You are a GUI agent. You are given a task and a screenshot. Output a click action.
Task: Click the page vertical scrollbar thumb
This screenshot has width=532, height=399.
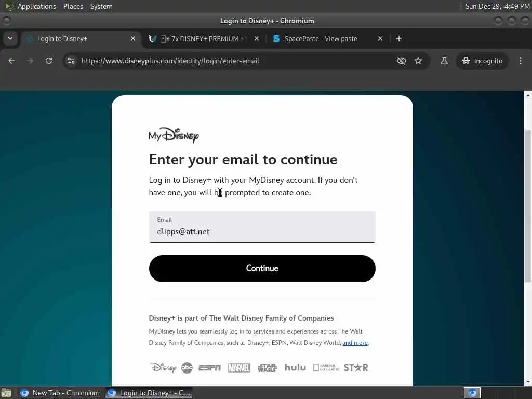click(x=528, y=206)
